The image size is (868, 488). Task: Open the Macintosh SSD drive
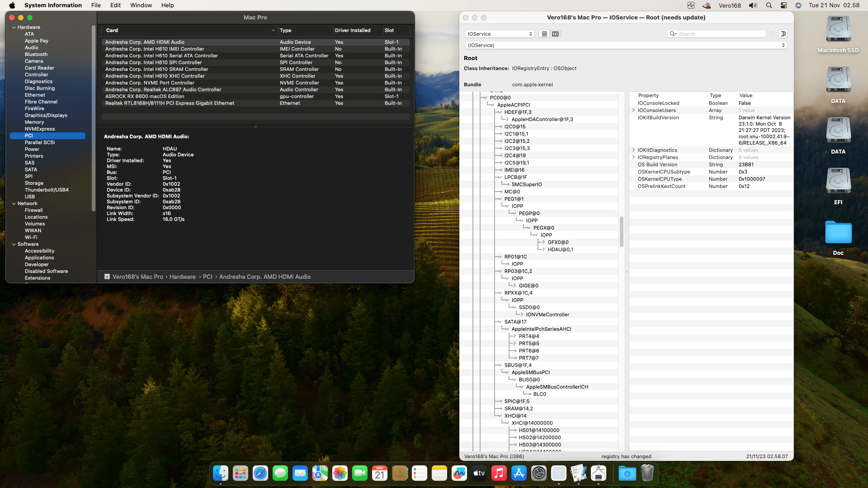[x=838, y=30]
